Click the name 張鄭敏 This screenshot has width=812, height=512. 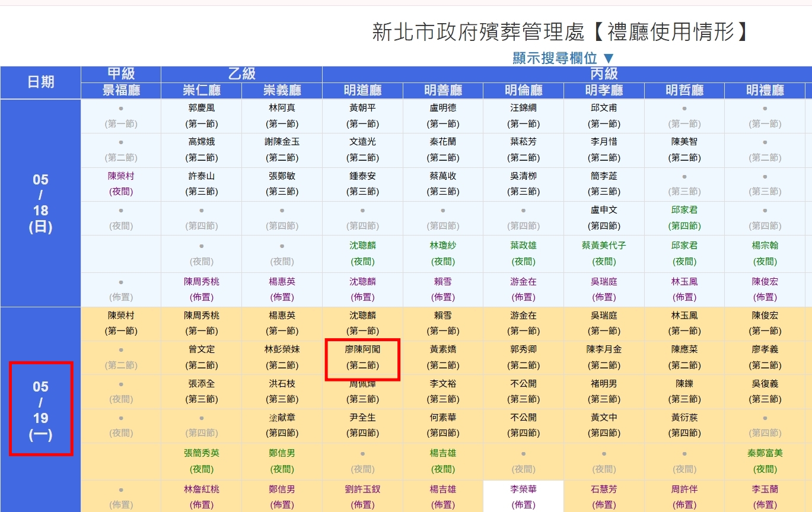click(x=282, y=176)
